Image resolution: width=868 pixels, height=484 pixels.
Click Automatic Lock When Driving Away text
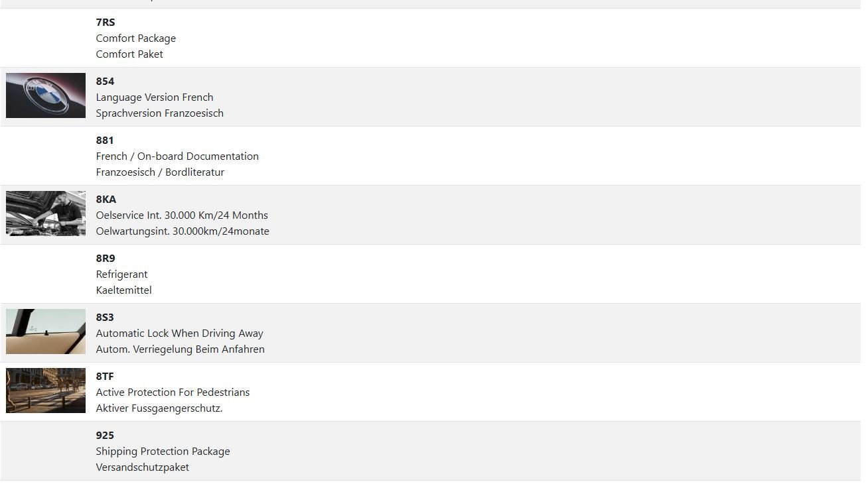coord(179,333)
